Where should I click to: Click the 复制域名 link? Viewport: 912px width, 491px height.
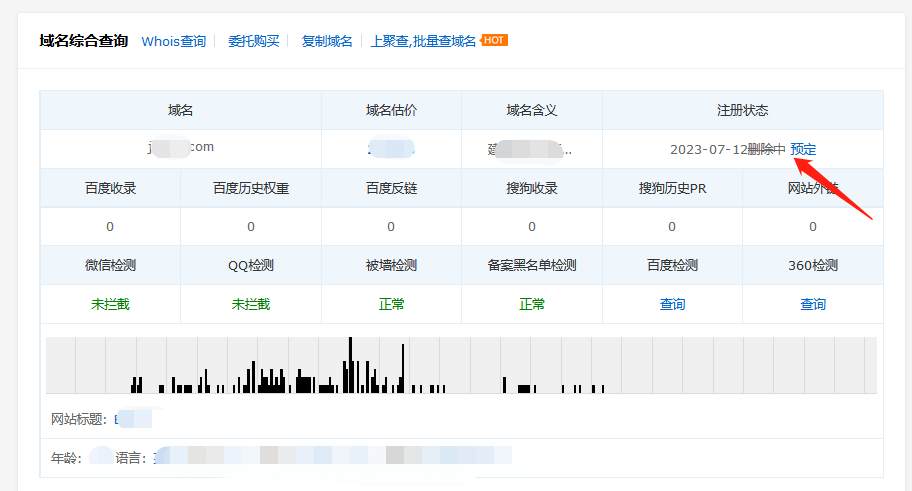[327, 41]
